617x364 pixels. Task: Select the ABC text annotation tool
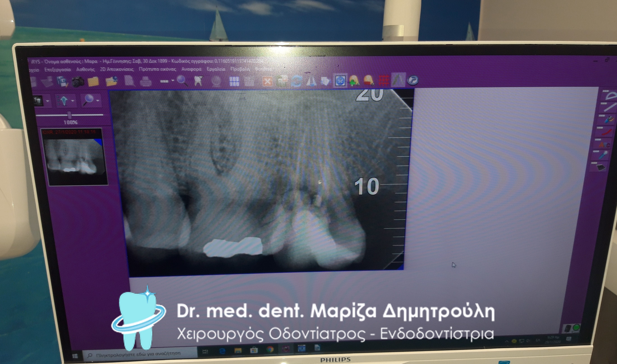(x=604, y=145)
